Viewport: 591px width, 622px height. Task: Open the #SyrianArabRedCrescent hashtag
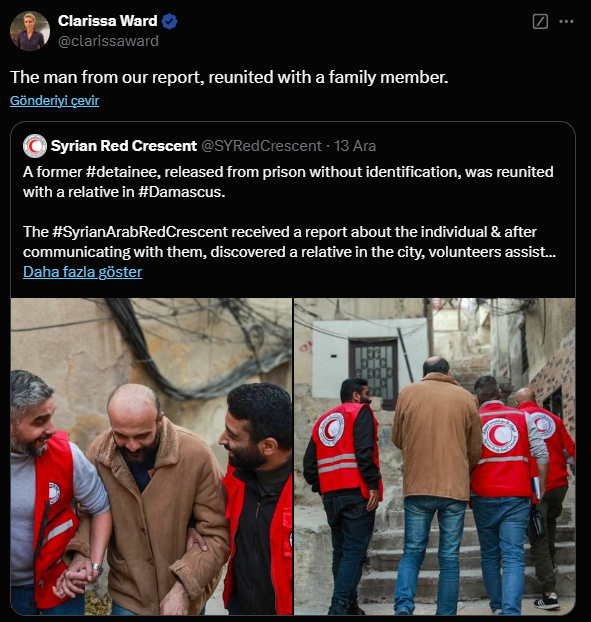[140, 232]
